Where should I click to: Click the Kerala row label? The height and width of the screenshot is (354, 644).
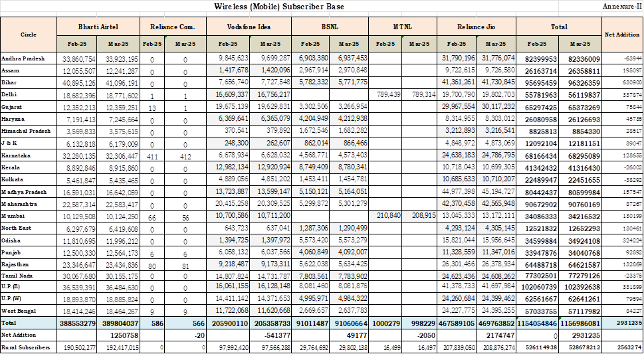click(x=8, y=167)
